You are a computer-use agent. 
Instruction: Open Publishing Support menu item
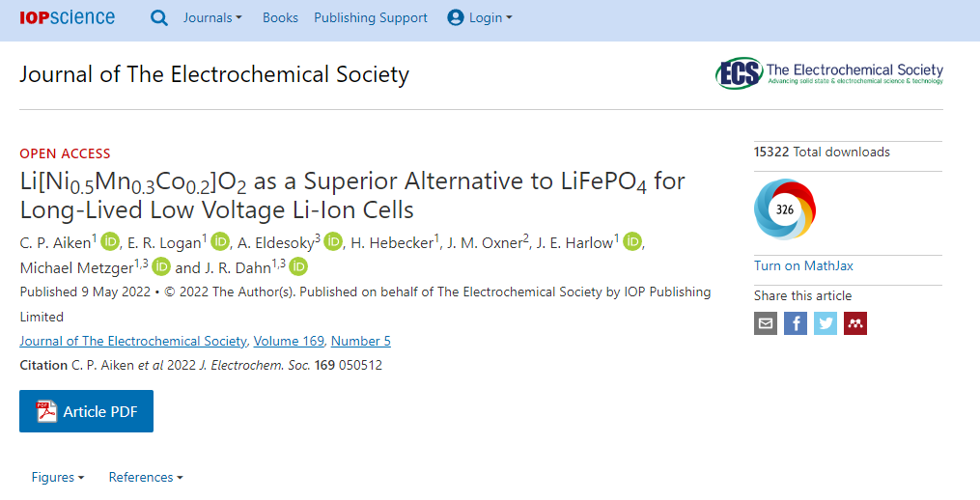point(371,17)
